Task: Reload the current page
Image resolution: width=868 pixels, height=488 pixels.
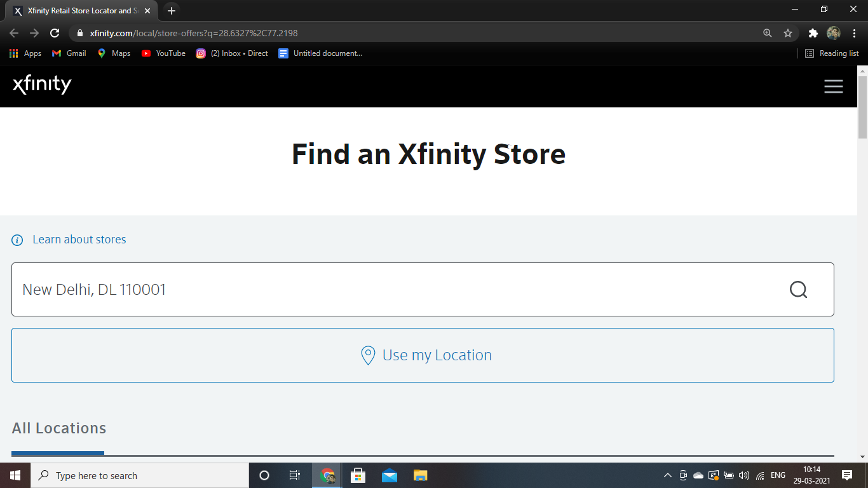Action: [55, 33]
